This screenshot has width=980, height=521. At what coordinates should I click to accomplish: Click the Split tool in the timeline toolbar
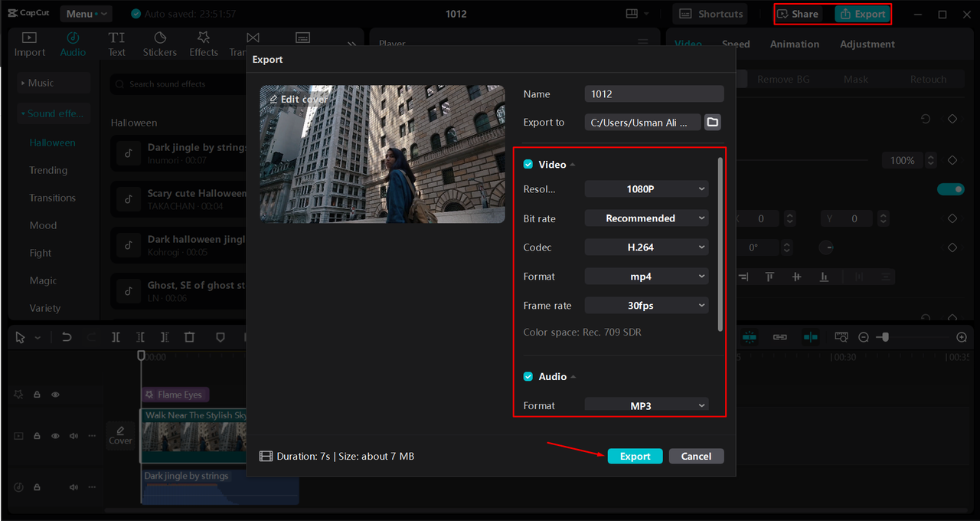click(116, 337)
